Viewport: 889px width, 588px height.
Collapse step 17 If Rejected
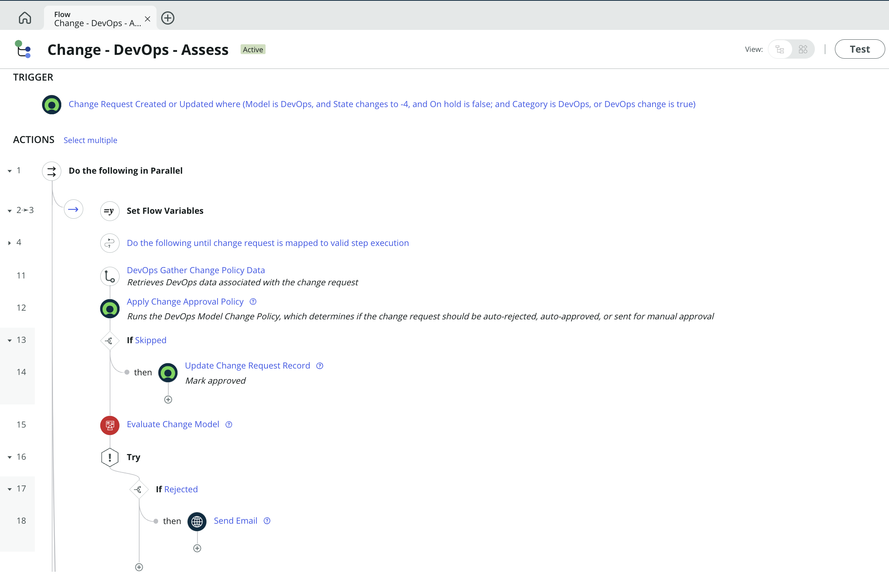9,489
